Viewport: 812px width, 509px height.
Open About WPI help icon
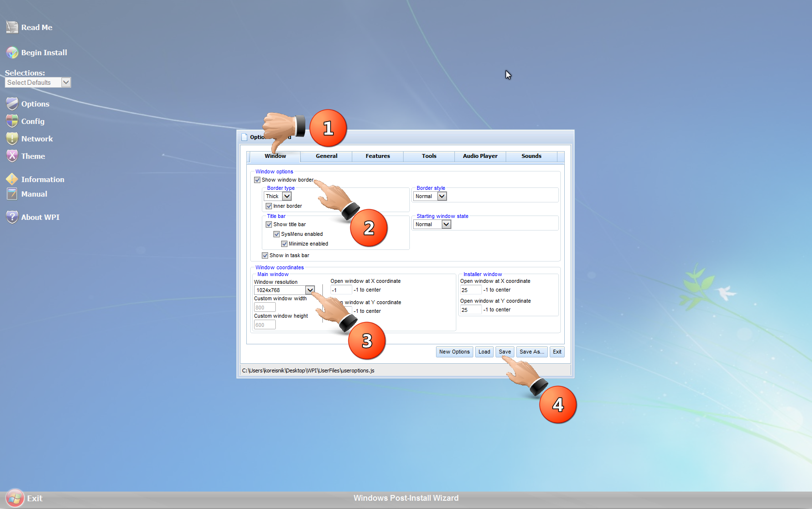tap(12, 217)
